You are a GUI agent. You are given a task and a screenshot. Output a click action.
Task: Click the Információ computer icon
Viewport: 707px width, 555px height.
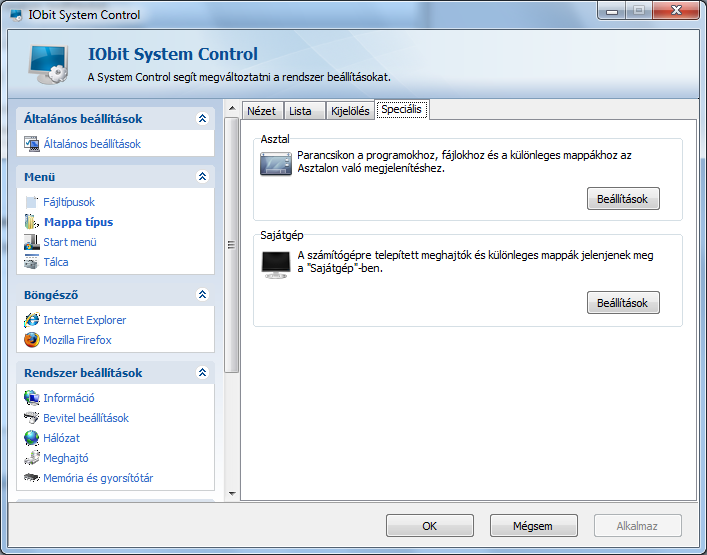pos(32,398)
